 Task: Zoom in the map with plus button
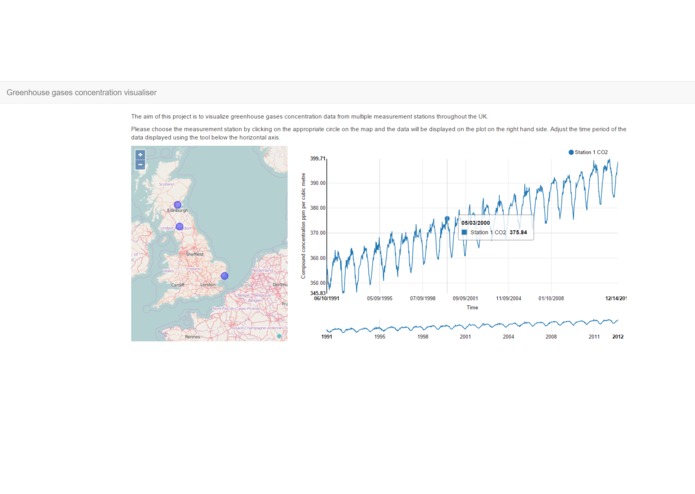[140, 155]
